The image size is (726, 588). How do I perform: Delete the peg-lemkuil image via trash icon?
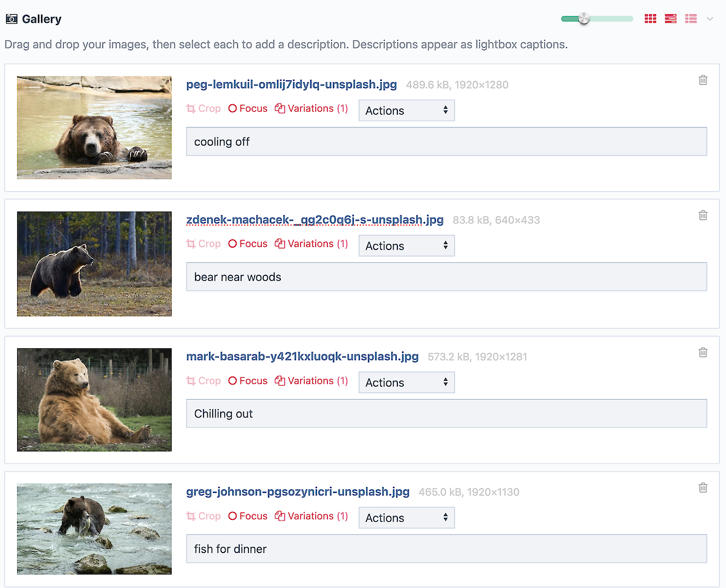(703, 80)
